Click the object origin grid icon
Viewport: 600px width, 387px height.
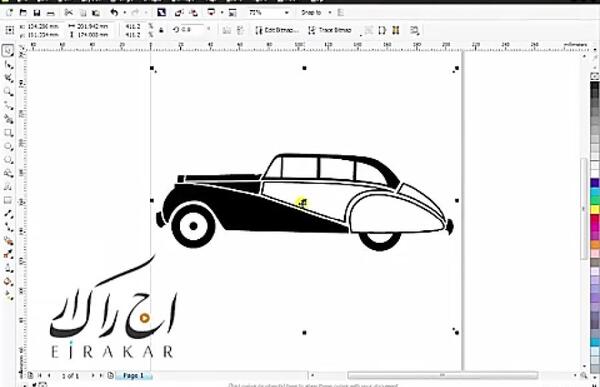(10, 30)
